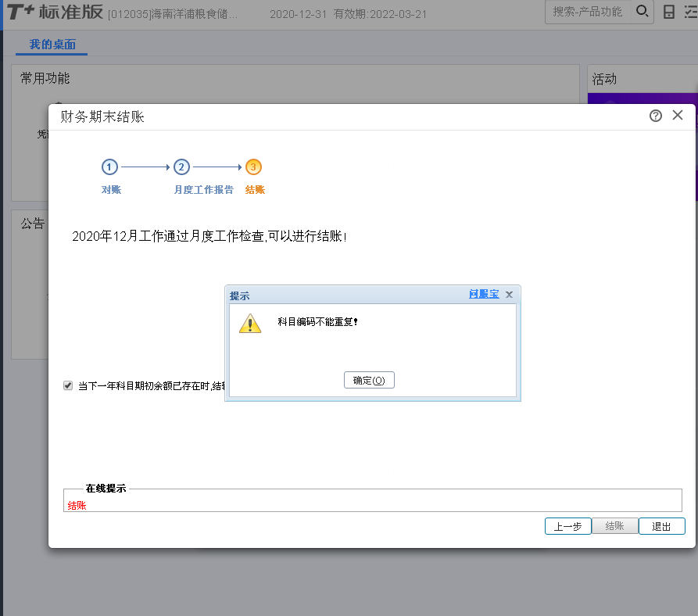Click the date 2020-12-31 in header
The image size is (698, 616).
pos(299,14)
